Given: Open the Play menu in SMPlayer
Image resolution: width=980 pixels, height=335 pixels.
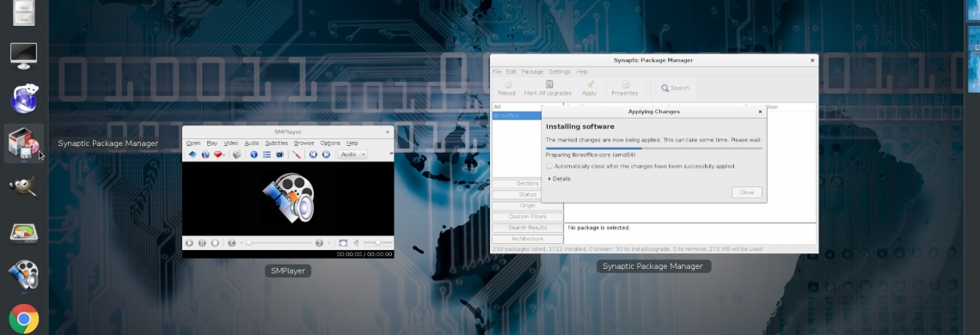Looking at the screenshot, I should (211, 143).
